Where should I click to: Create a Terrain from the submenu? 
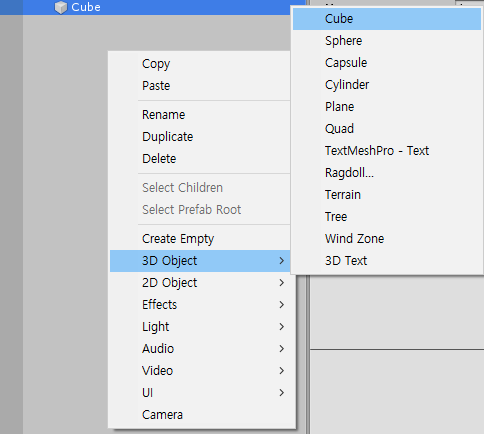(x=387, y=195)
